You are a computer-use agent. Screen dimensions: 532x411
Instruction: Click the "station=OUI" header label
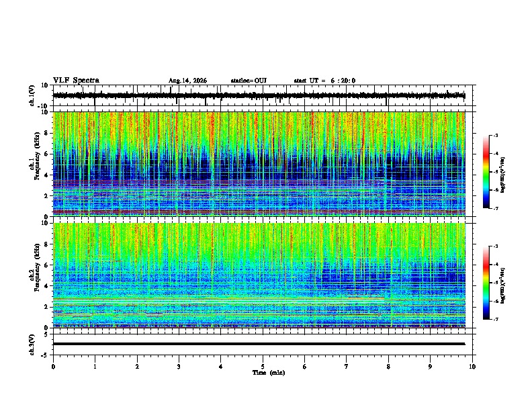pos(249,81)
